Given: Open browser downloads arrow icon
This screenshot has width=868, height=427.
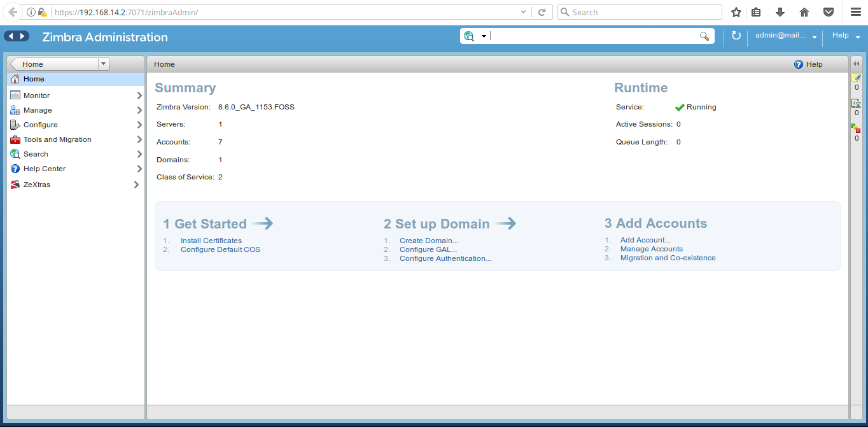Looking at the screenshot, I should pos(780,12).
